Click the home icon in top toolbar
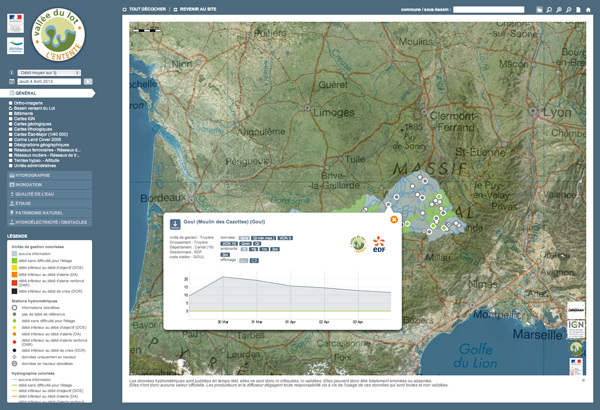 [588, 10]
